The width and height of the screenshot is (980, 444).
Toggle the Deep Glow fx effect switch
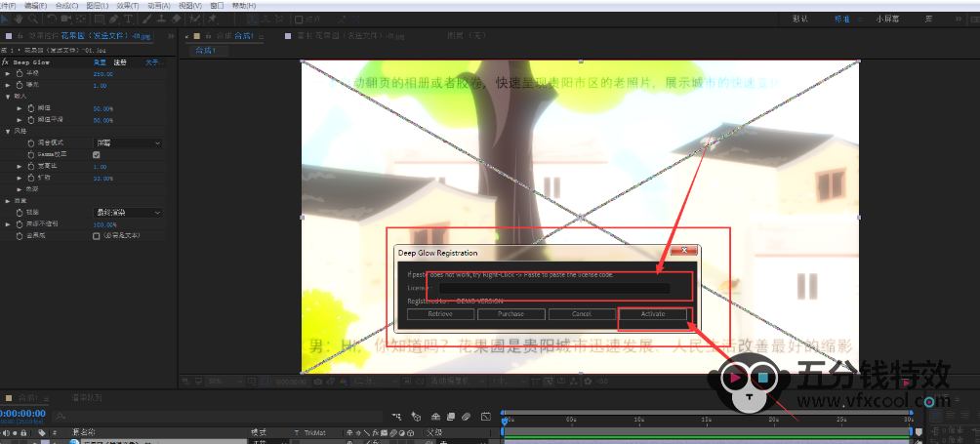coord(5,62)
